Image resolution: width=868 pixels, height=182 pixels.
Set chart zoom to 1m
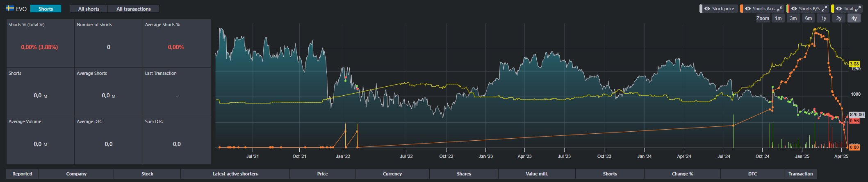[x=778, y=18]
